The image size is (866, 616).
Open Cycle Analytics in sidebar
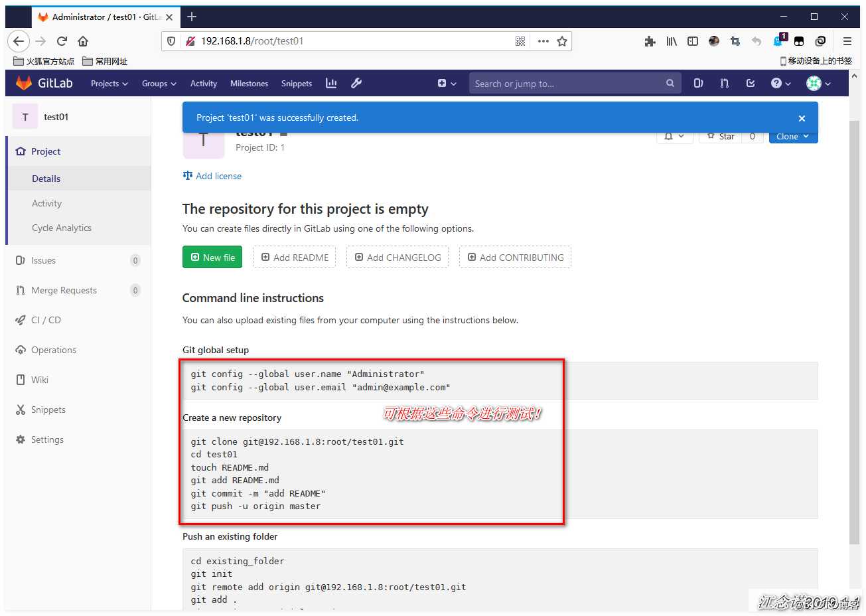click(78, 228)
